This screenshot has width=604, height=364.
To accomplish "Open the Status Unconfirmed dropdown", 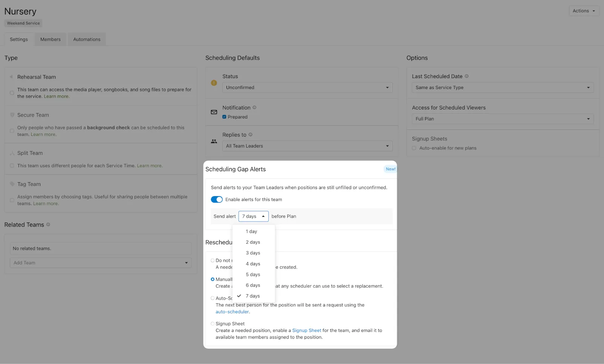I will [x=307, y=88].
